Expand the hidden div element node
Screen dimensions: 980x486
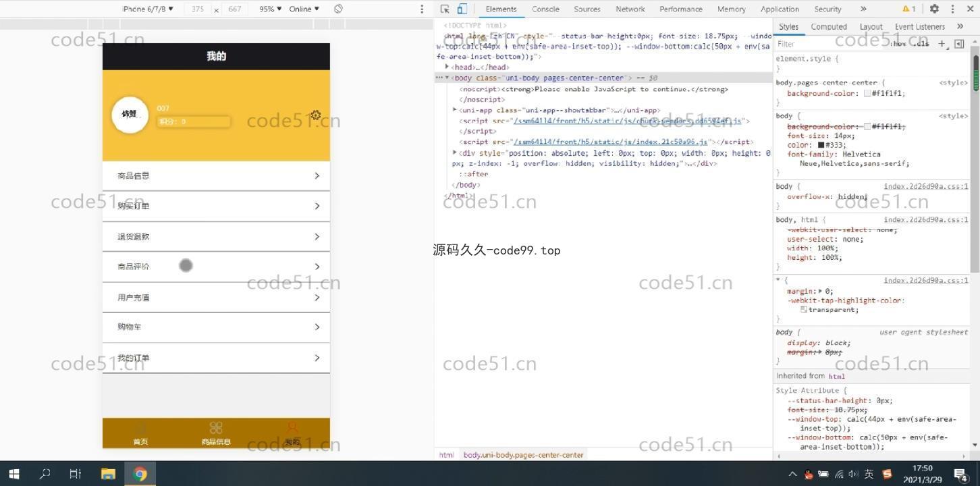pos(455,153)
